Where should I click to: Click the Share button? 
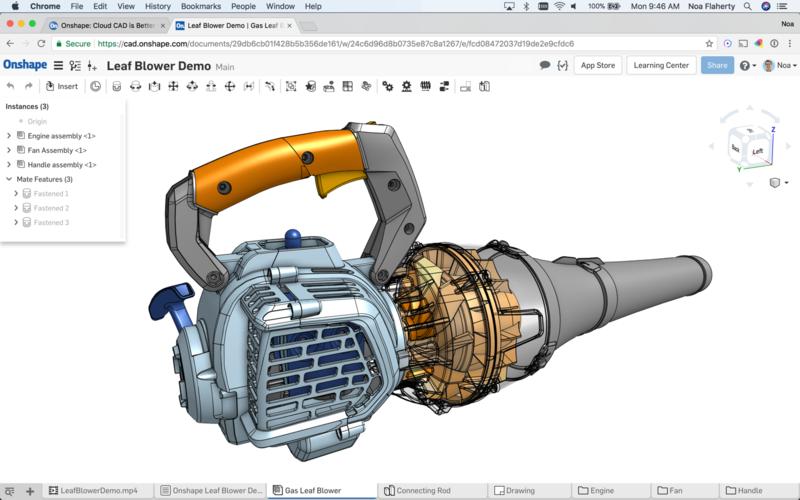click(x=716, y=65)
